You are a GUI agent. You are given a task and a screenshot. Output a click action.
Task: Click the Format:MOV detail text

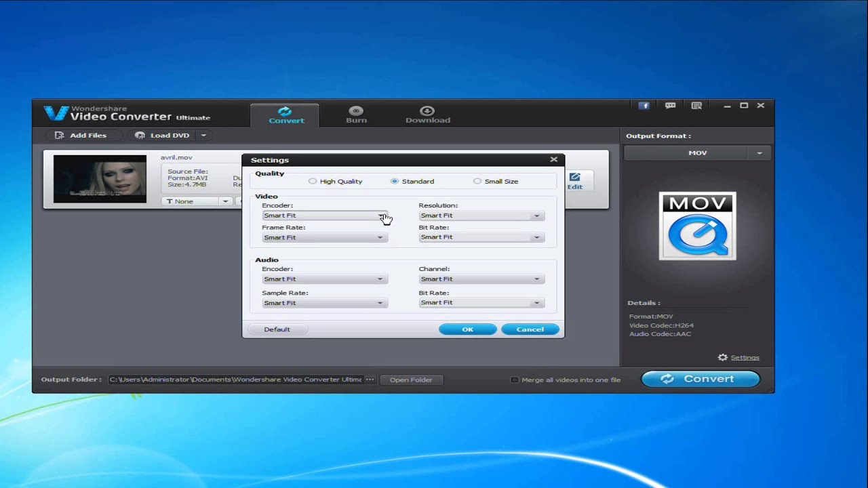point(651,317)
